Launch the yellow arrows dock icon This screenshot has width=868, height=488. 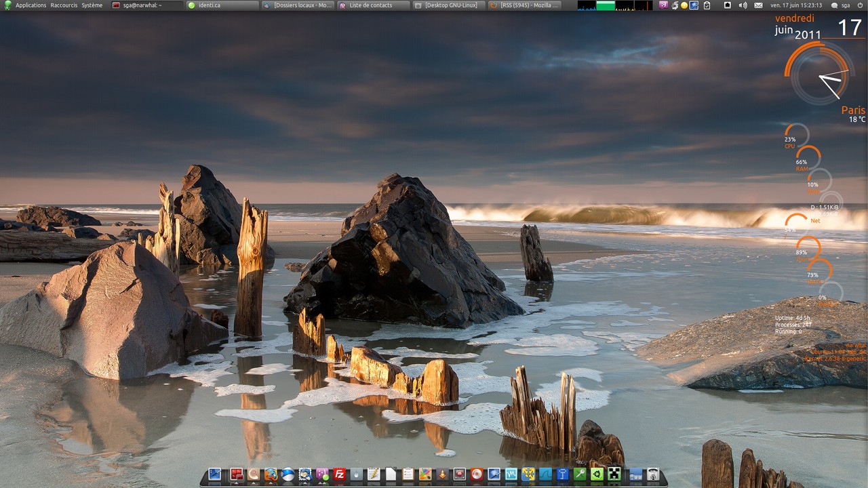(x=528, y=474)
